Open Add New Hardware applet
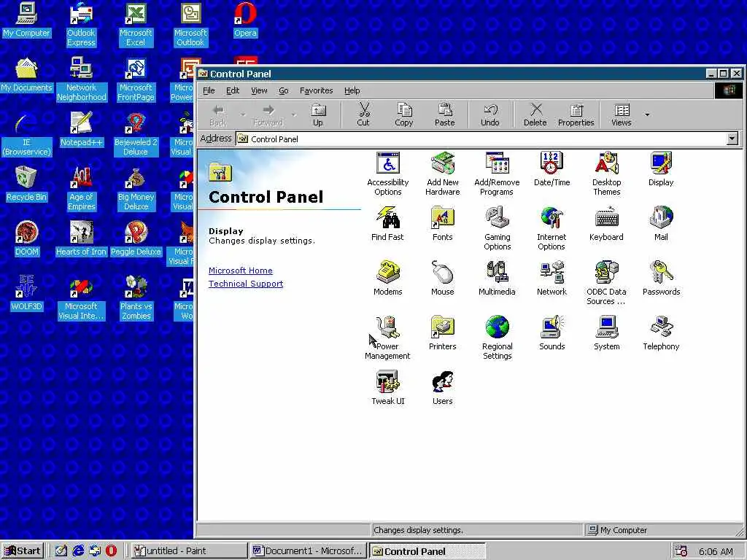The height and width of the screenshot is (560, 747). (x=443, y=174)
